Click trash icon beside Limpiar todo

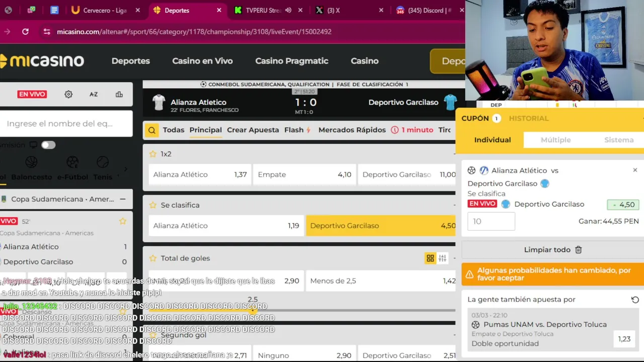click(x=579, y=249)
